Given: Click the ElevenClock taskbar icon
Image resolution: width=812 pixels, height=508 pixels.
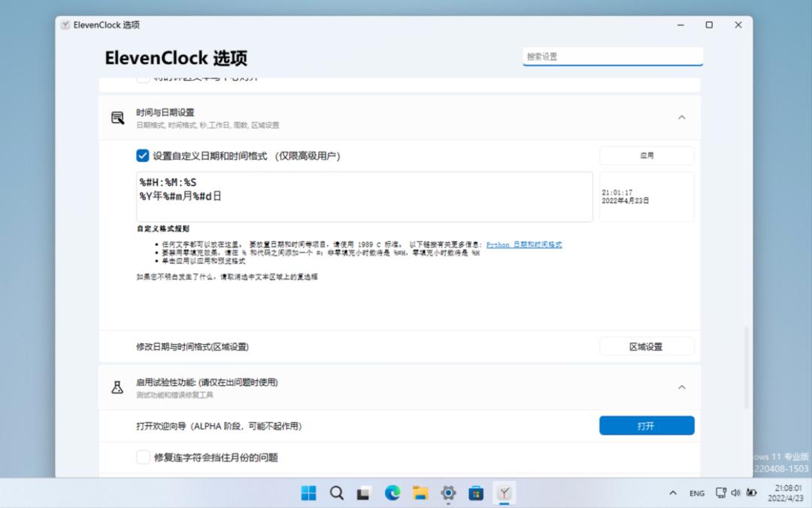Looking at the screenshot, I should click(x=504, y=493).
